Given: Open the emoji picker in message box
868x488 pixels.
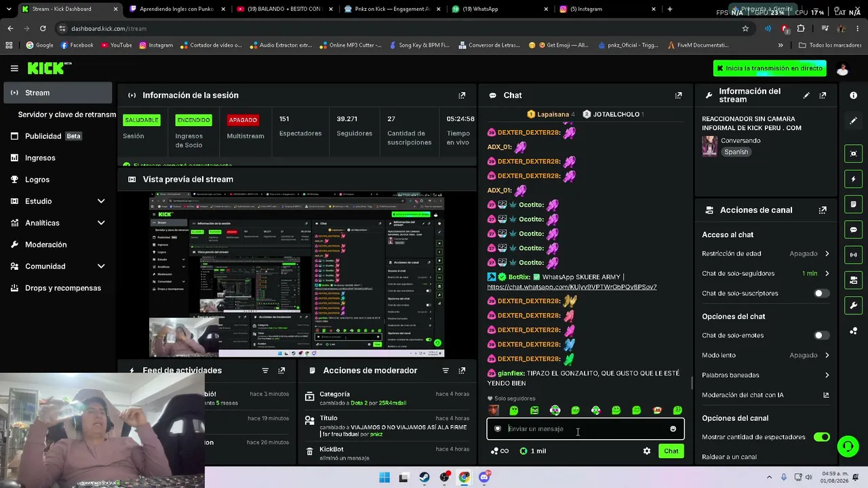Looking at the screenshot, I should coord(673,428).
